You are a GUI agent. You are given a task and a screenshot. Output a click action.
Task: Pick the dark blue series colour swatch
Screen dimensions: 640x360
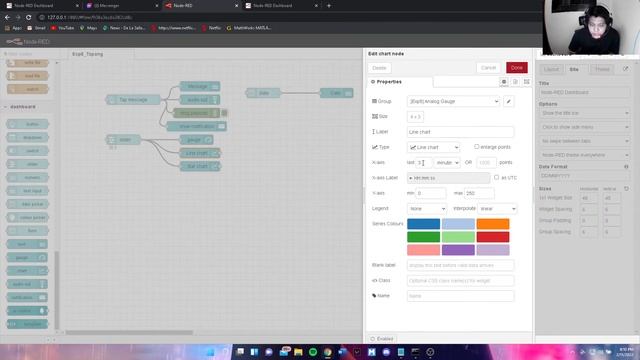(424, 224)
